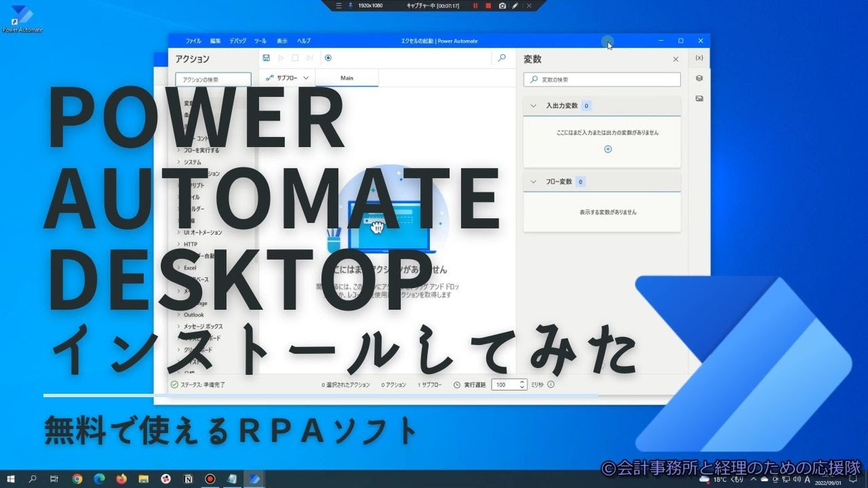The image size is (868, 488).
Task: Click the Stop flow square icon
Action: (295, 58)
